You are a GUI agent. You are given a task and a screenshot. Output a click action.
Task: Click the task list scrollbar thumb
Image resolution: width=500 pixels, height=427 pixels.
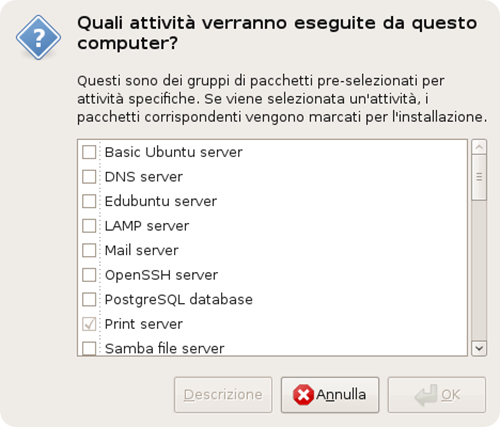click(x=479, y=177)
